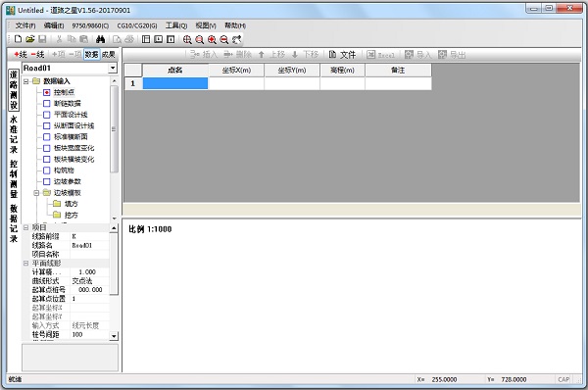
Task: Toggle the left panel layout icon
Action: [x=146, y=39]
